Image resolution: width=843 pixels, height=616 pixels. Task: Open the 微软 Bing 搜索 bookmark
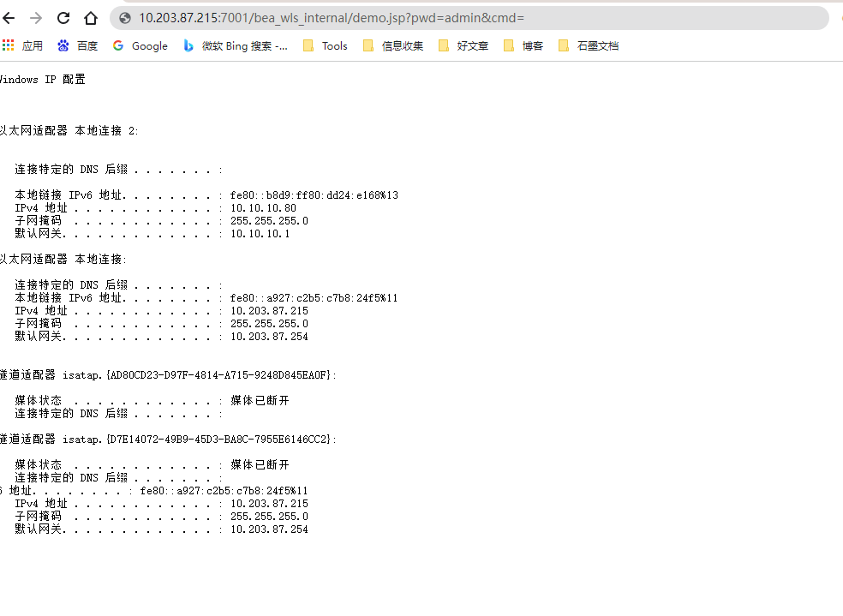tap(236, 46)
